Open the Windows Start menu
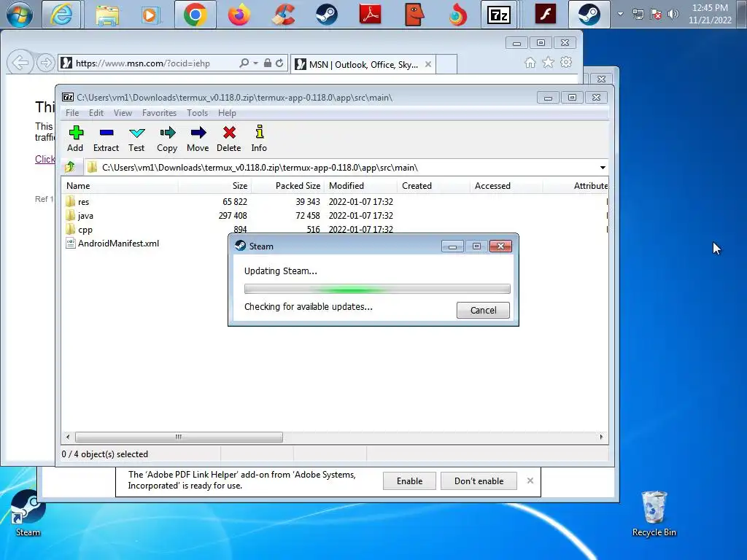This screenshot has width=747, height=560. tap(20, 15)
